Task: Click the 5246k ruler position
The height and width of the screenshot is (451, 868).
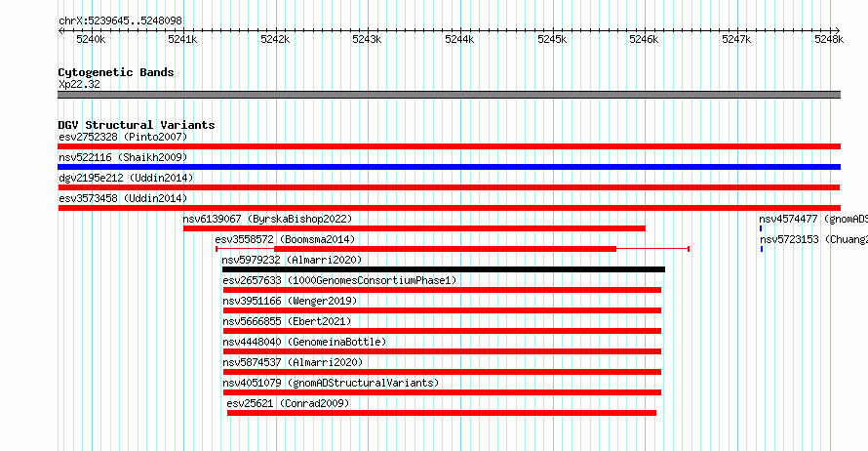Action: click(644, 39)
